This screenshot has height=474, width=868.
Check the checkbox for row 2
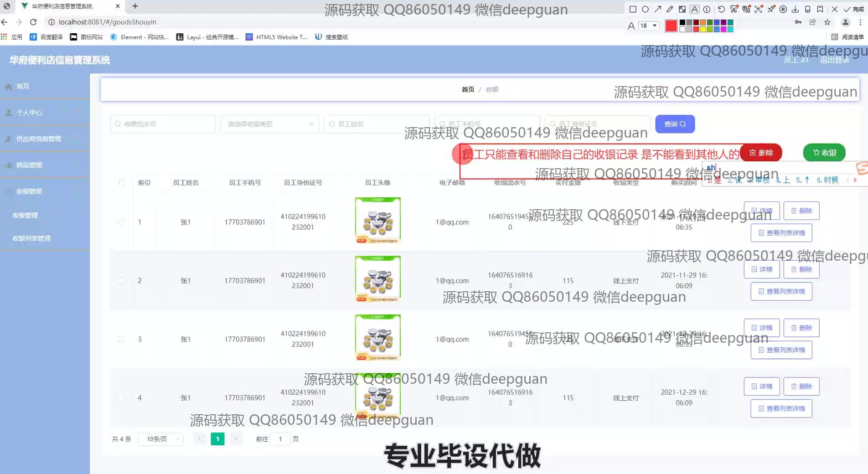(121, 281)
